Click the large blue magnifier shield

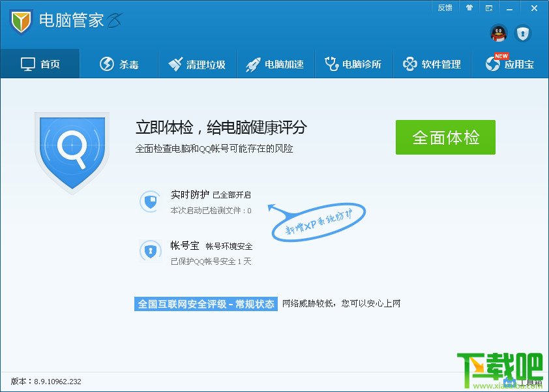click(72, 152)
